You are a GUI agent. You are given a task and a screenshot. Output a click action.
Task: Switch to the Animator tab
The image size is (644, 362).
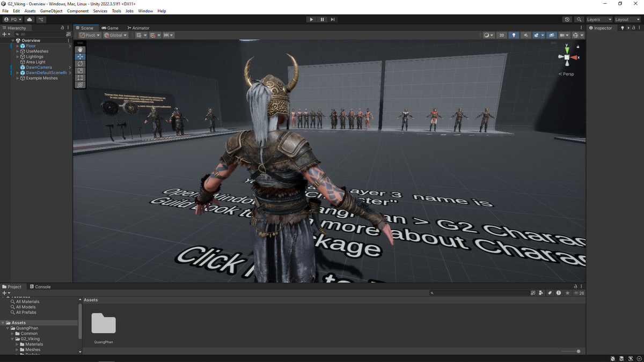pos(138,28)
